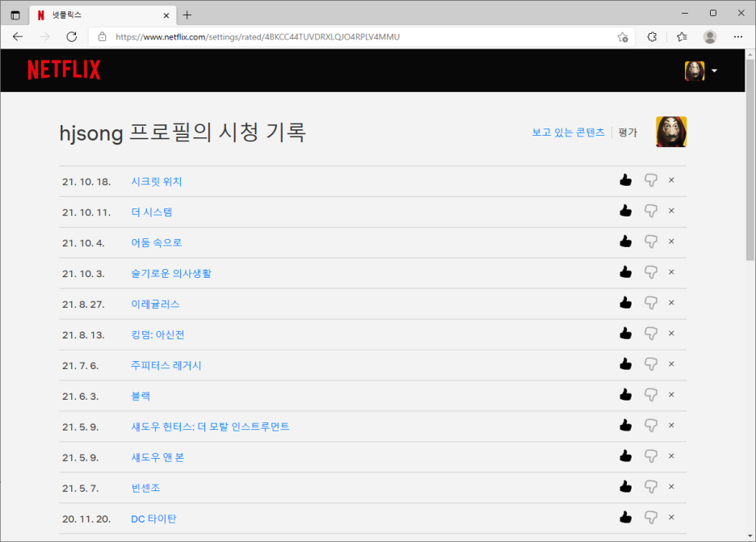Screen dimensions: 756x542
Task: Click thumbs up for DC 타이탄
Action: 625,517
